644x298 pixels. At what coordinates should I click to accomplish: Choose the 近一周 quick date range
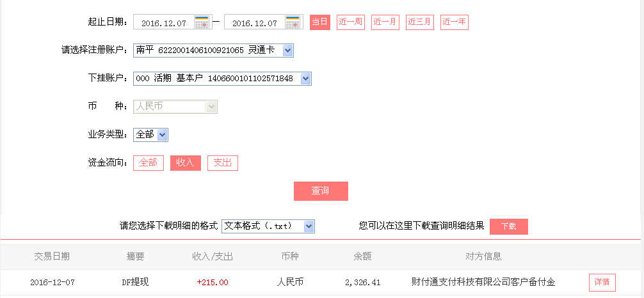[x=351, y=22]
